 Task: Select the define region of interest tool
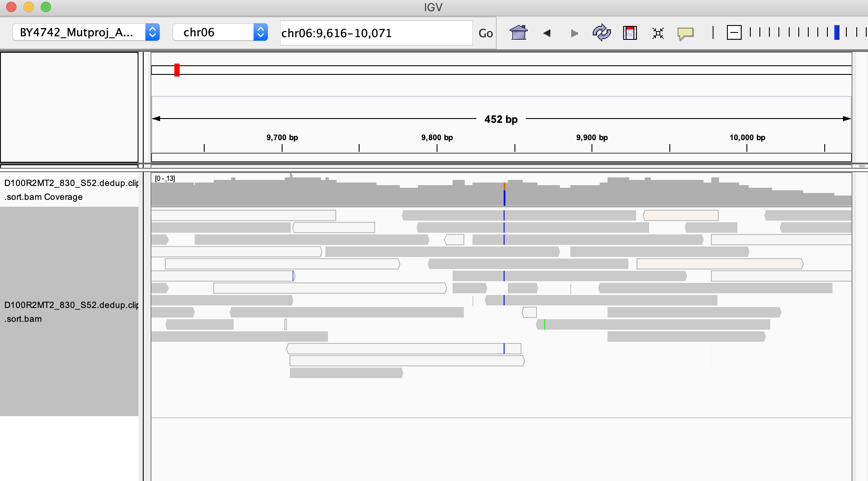click(630, 33)
